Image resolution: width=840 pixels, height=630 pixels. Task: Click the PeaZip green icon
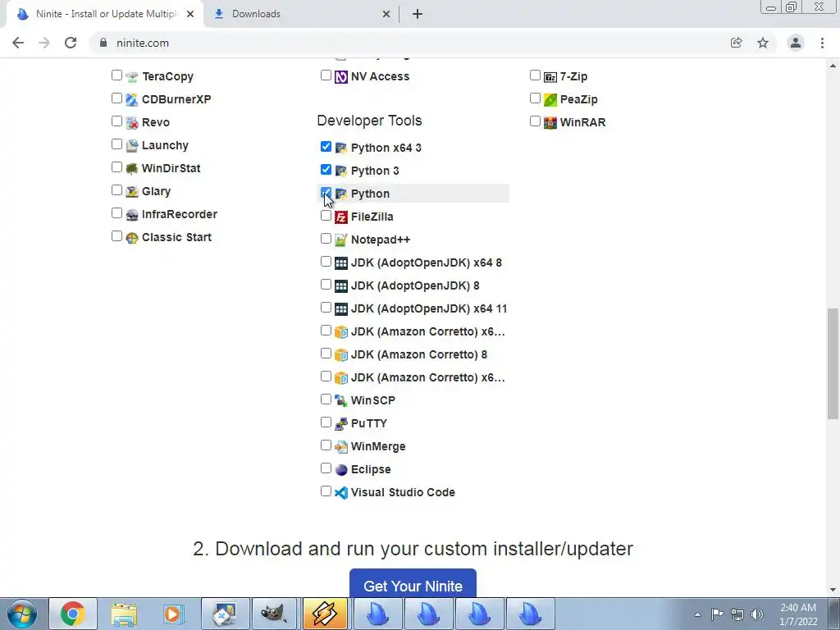pyautogui.click(x=550, y=99)
